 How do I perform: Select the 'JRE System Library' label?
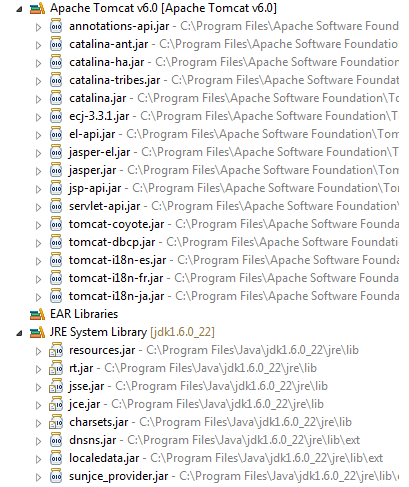[x=98, y=332]
